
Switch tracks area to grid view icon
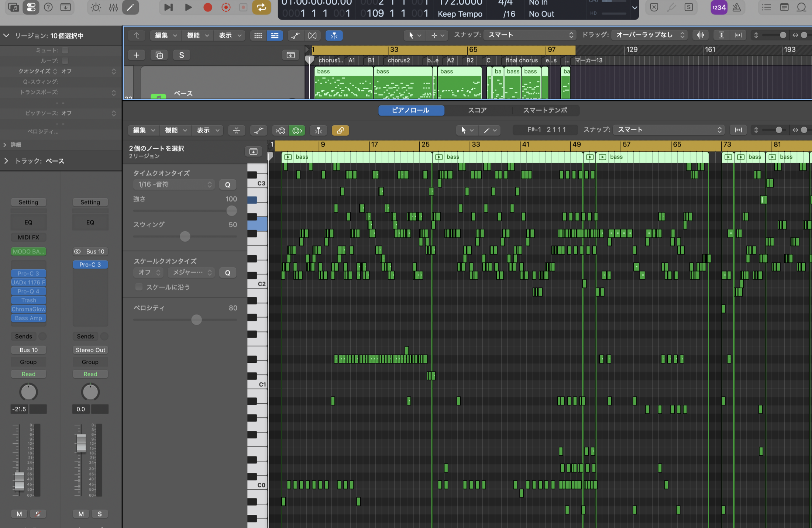258,35
